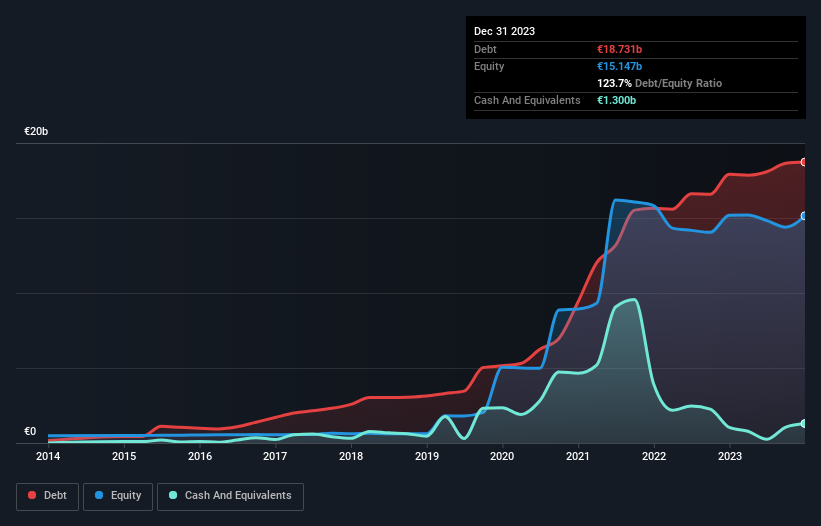This screenshot has height=526, width=821.
Task: Click the 123.7% Debt/Equity Ratio text
Action: (659, 83)
